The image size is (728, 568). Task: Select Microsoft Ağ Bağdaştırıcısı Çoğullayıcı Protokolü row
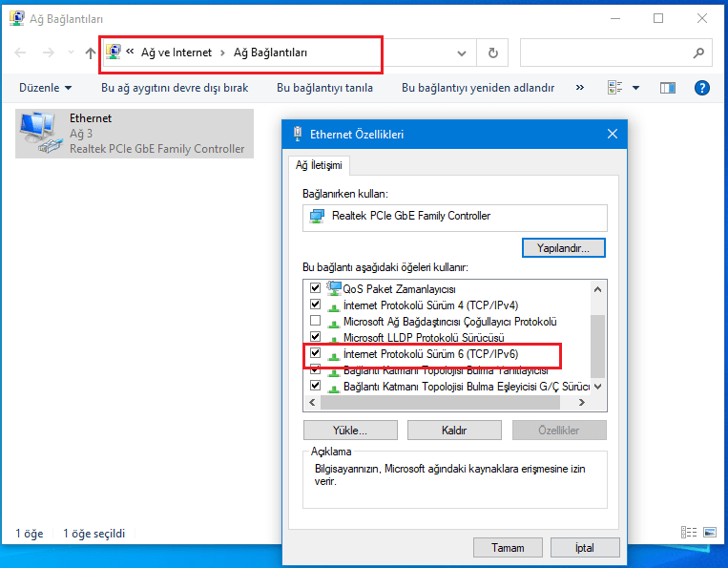click(x=449, y=322)
